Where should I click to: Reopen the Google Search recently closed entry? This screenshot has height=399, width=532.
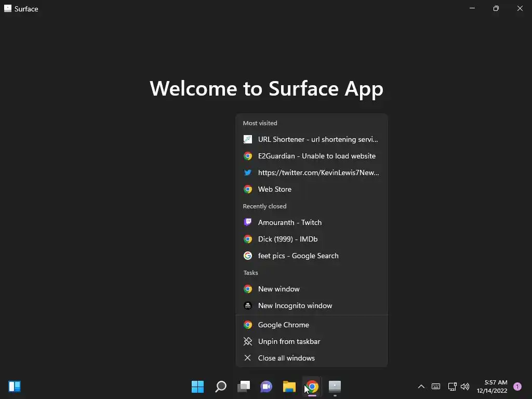pyautogui.click(x=312, y=256)
